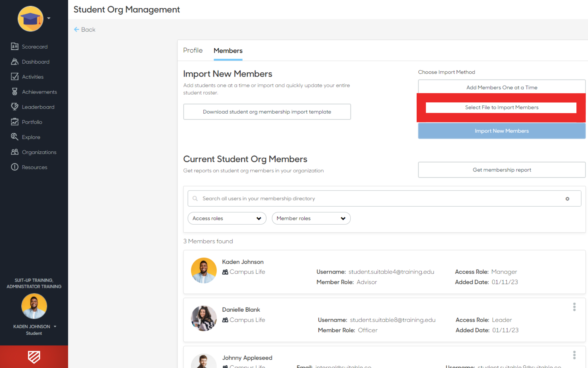Screen dimensions: 588x368
Task: Download student org membership import template
Action: [x=267, y=112]
